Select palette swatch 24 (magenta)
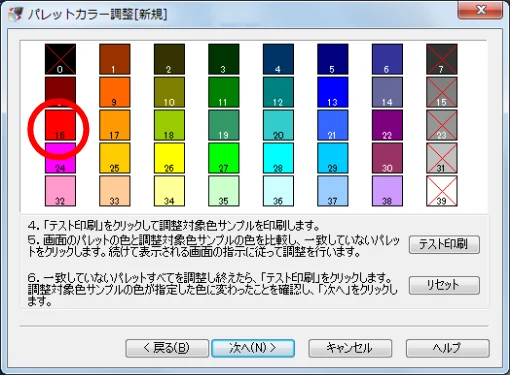 (60, 158)
